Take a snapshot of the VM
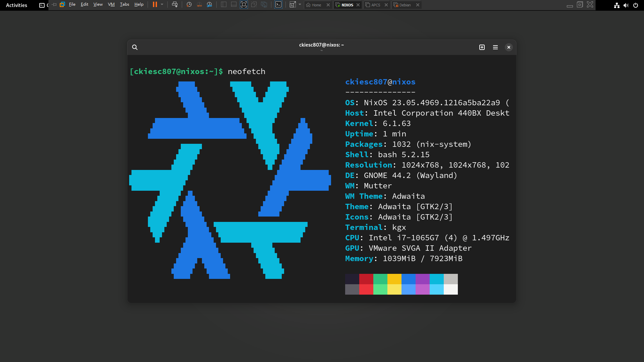The image size is (644, 362). (189, 5)
